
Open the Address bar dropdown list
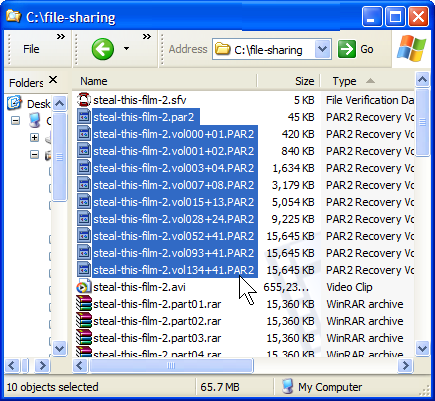pos(322,49)
